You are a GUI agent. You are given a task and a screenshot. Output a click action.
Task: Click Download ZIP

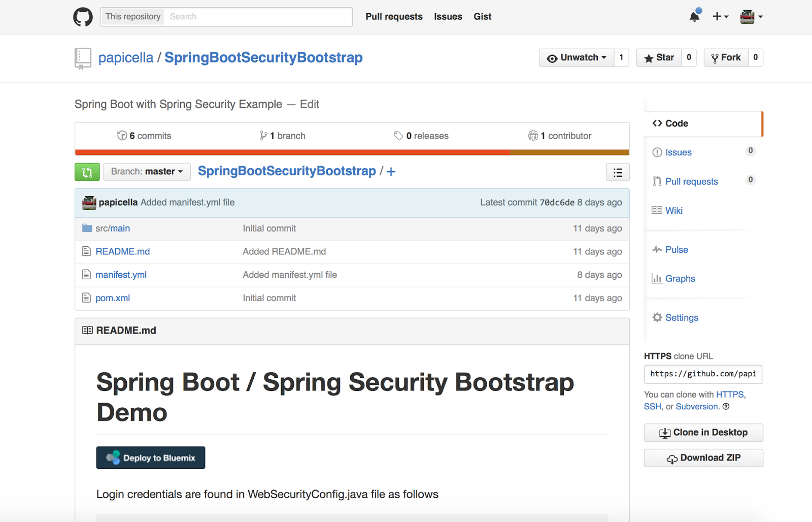click(x=703, y=458)
